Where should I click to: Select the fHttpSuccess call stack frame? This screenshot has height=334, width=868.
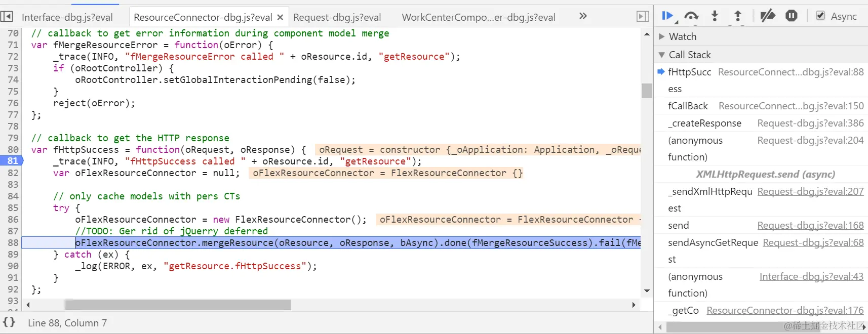[761, 80]
